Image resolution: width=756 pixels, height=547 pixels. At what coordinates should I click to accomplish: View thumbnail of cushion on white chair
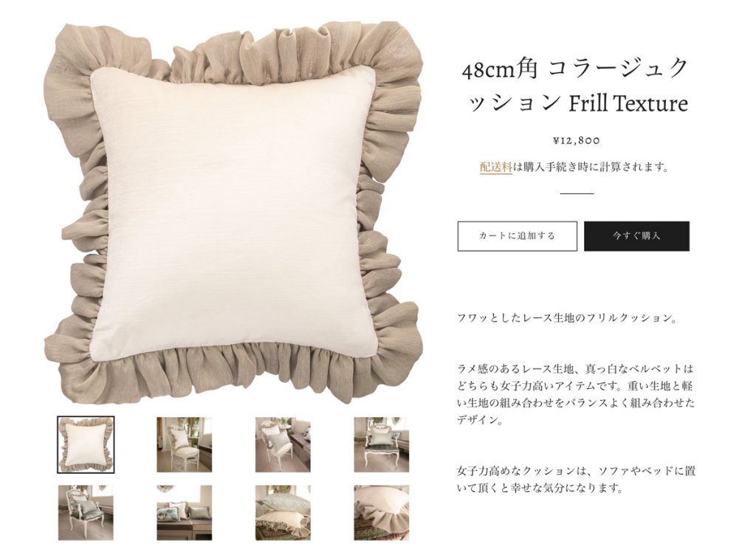(x=184, y=444)
